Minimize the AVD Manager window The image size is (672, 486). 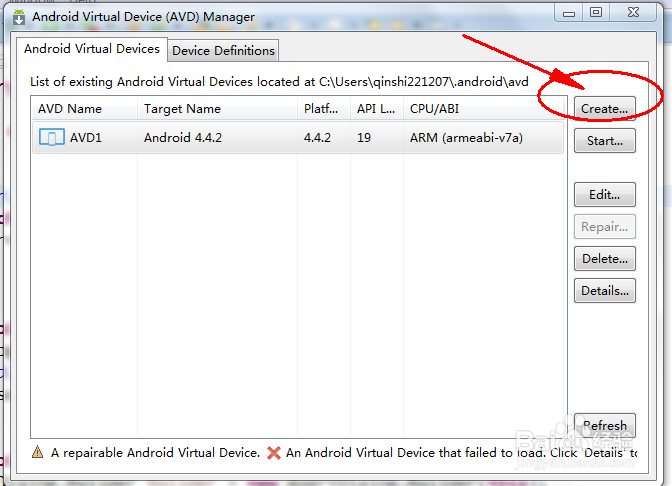point(569,13)
